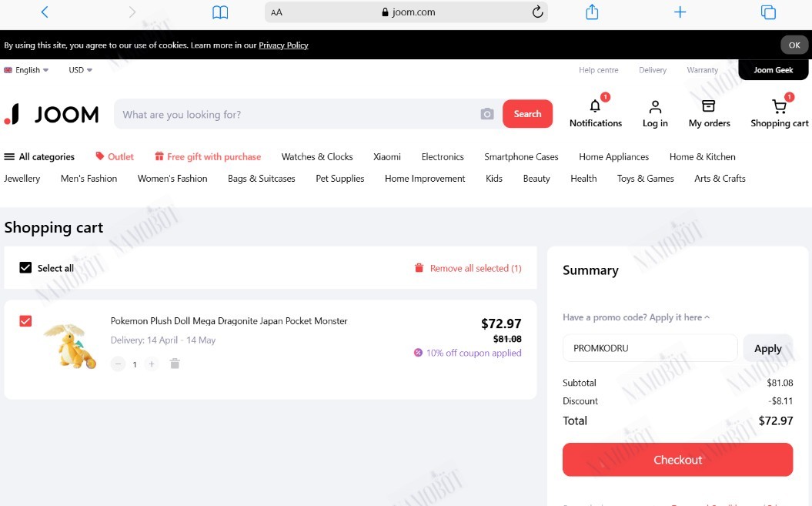The image size is (812, 506).
Task: Uncheck the Pokemon Plush Doll item checkbox
Action: (x=25, y=321)
